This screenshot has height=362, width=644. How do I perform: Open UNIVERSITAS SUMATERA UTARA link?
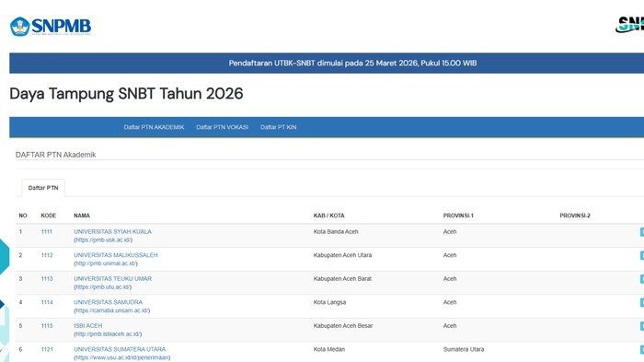120,349
